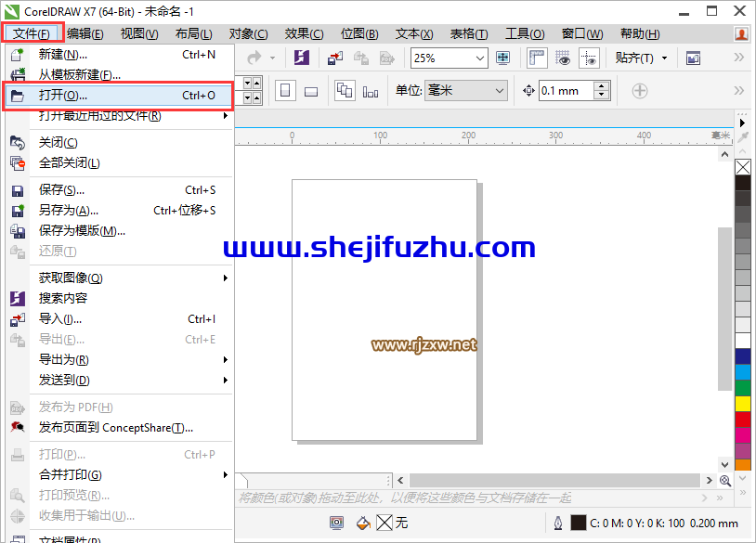Click the quick customize plus icon
This screenshot has width=756, height=543.
[640, 91]
